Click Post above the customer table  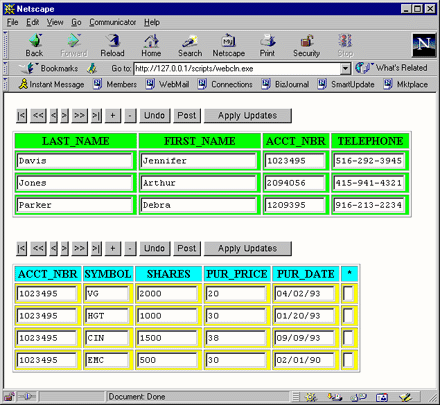pyautogui.click(x=187, y=116)
